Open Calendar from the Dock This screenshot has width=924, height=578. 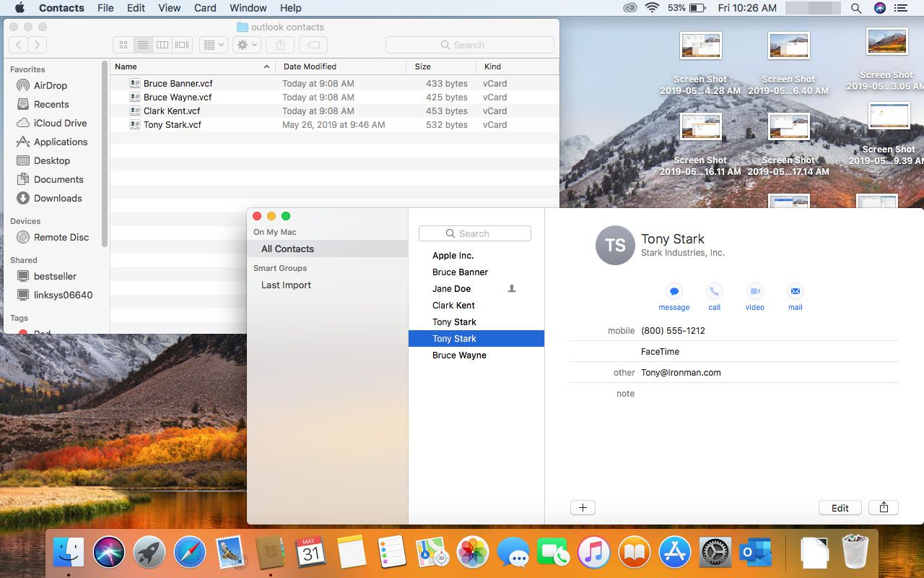pyautogui.click(x=311, y=553)
